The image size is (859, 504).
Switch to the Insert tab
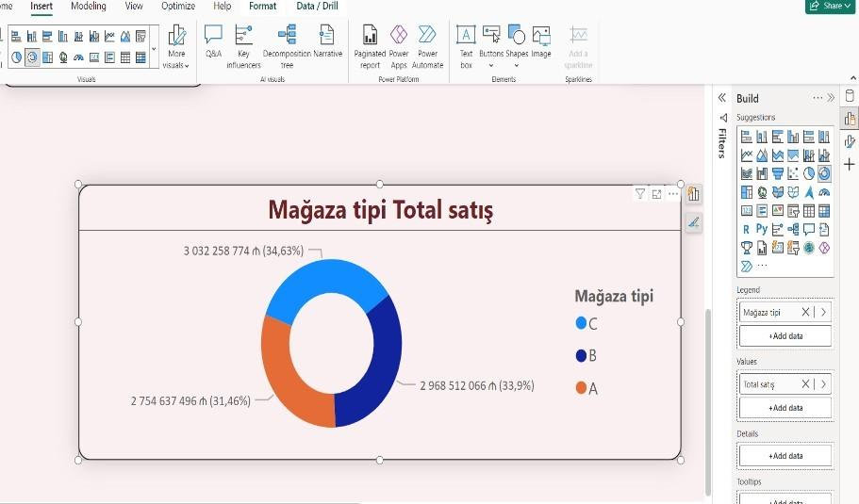[x=41, y=6]
